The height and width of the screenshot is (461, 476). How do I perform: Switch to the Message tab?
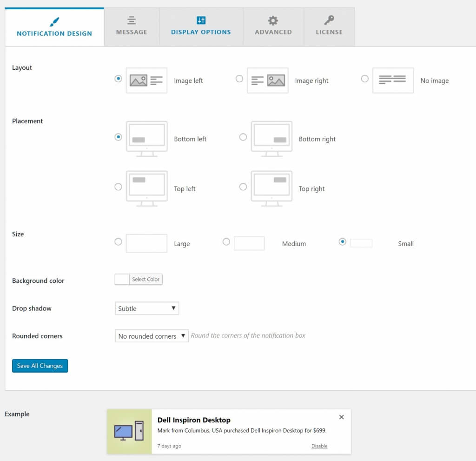[x=132, y=27]
